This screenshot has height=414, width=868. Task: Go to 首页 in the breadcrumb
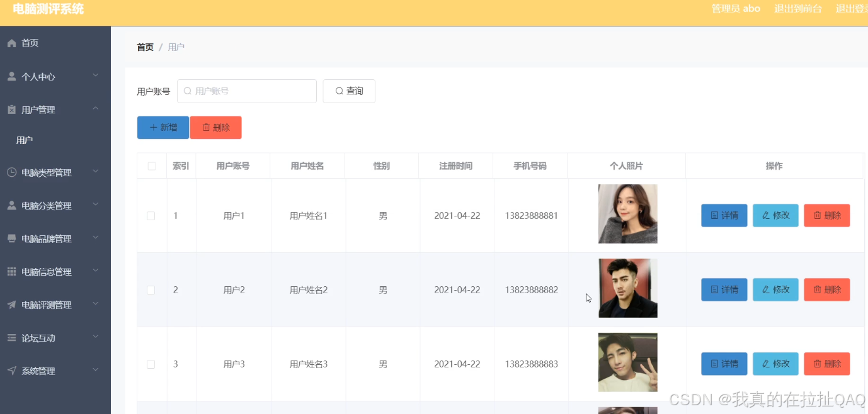pos(145,47)
